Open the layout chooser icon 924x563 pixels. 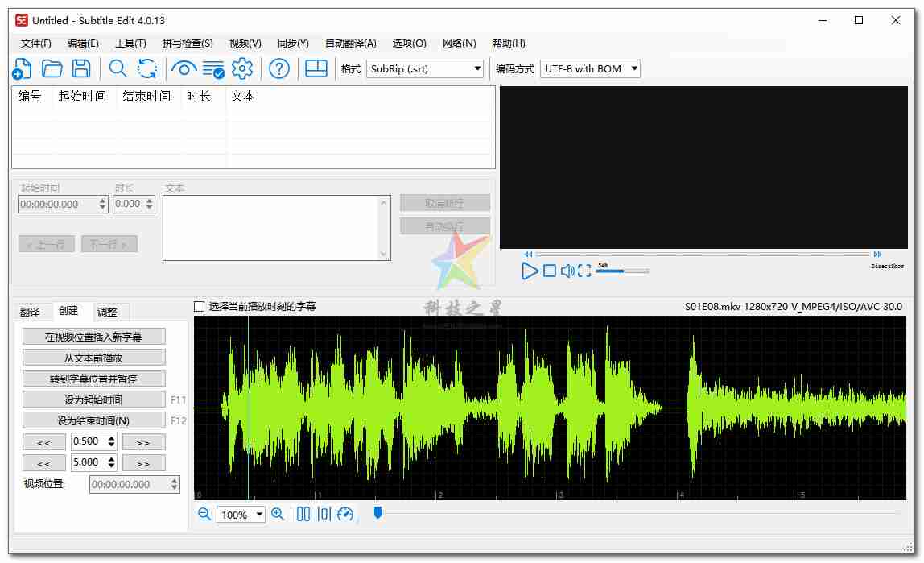[x=316, y=68]
